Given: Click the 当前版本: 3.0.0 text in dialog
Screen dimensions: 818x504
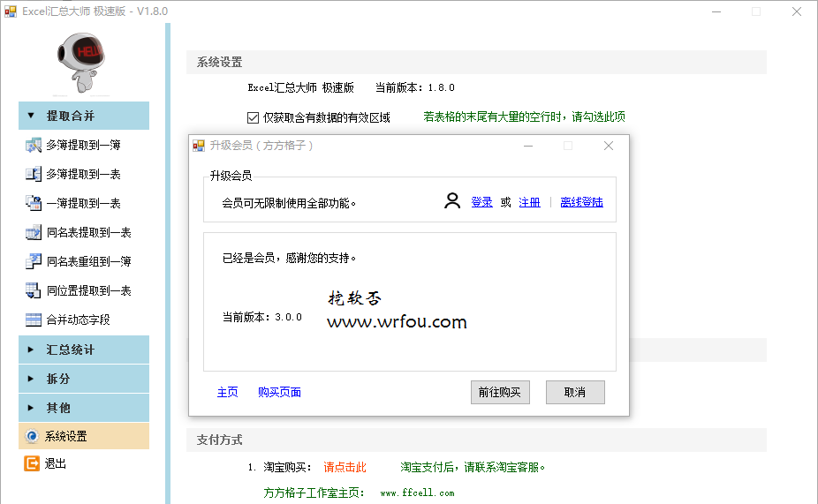Looking at the screenshot, I should [x=261, y=317].
